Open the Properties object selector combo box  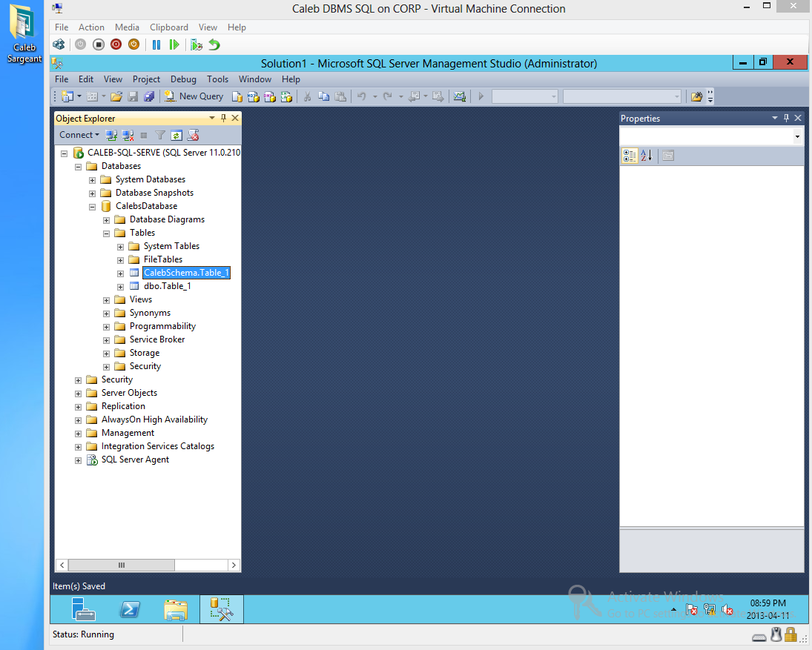click(x=711, y=136)
